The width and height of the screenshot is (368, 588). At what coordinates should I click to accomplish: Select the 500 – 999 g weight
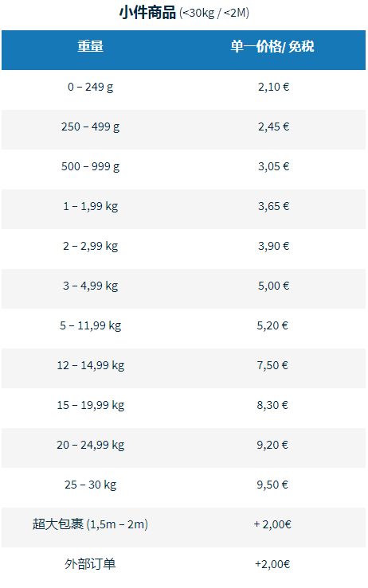point(91,166)
